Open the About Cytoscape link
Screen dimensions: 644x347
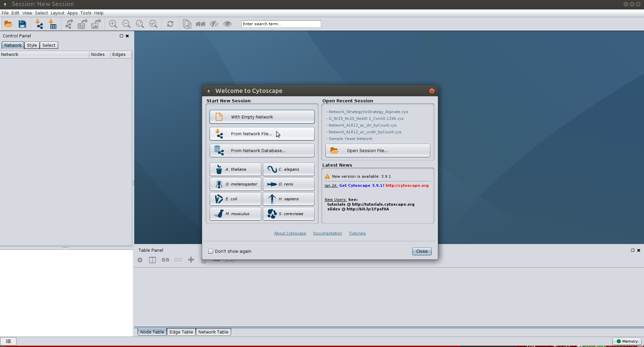coord(290,233)
